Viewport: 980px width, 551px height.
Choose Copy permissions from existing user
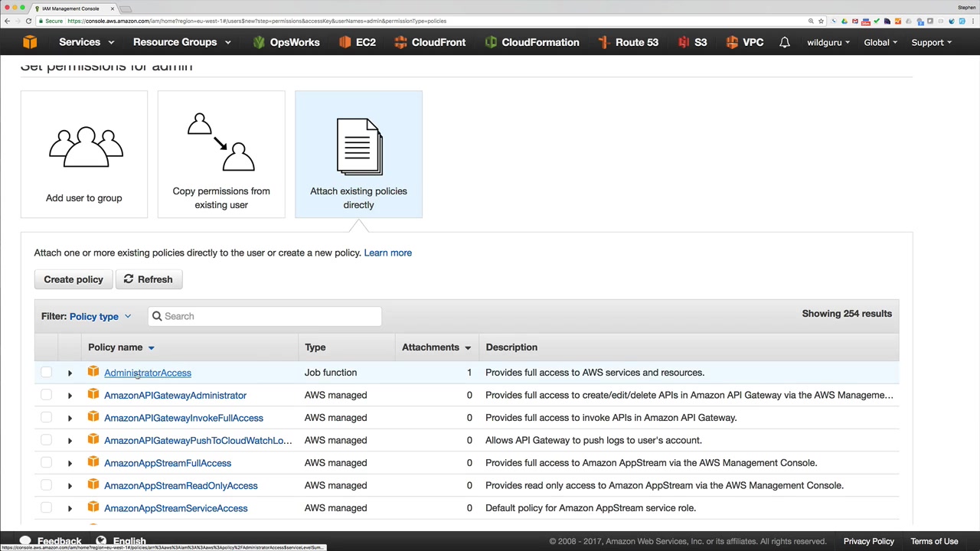point(221,155)
